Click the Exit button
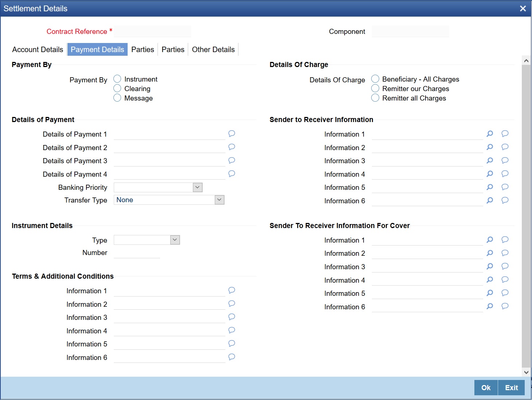The image size is (532, 400). (x=511, y=388)
